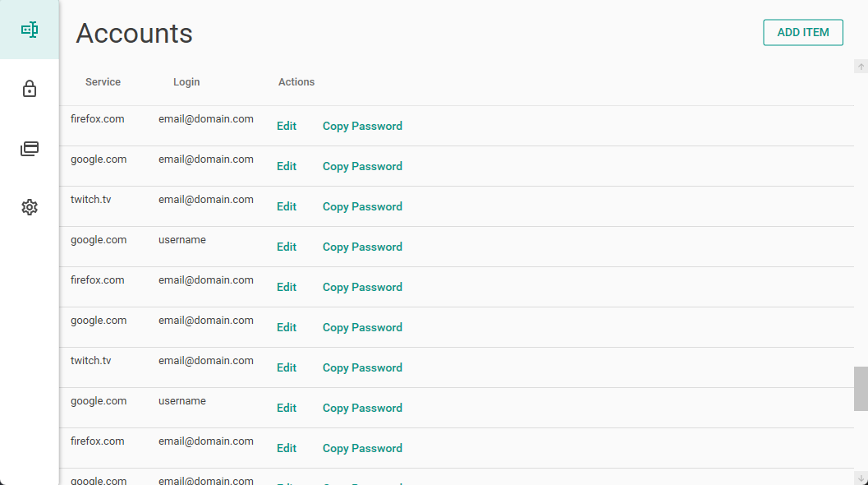
Task: Copy password for the third firefox.com entry
Action: tap(362, 449)
